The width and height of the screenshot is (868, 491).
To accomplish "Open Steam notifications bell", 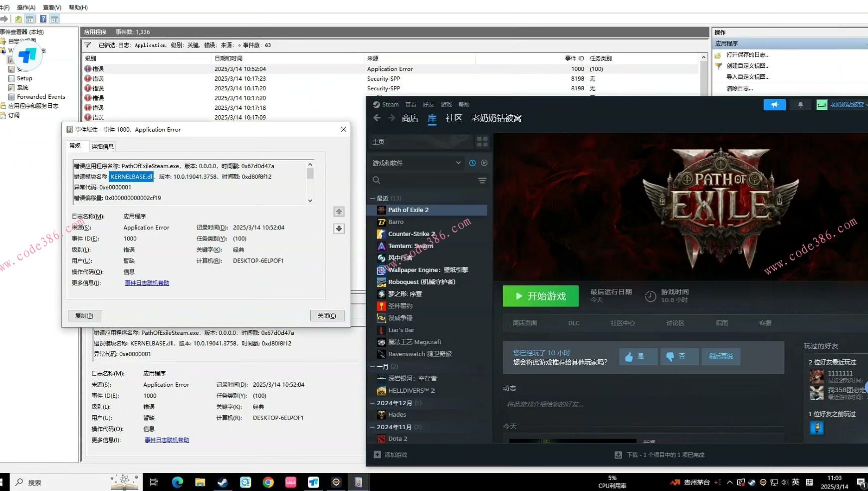I will pyautogui.click(x=800, y=105).
